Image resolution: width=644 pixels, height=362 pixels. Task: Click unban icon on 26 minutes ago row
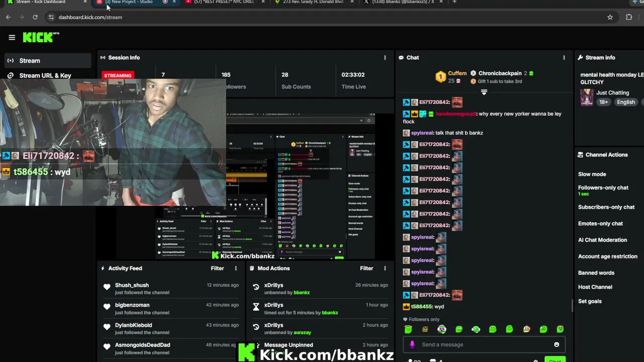click(x=256, y=287)
